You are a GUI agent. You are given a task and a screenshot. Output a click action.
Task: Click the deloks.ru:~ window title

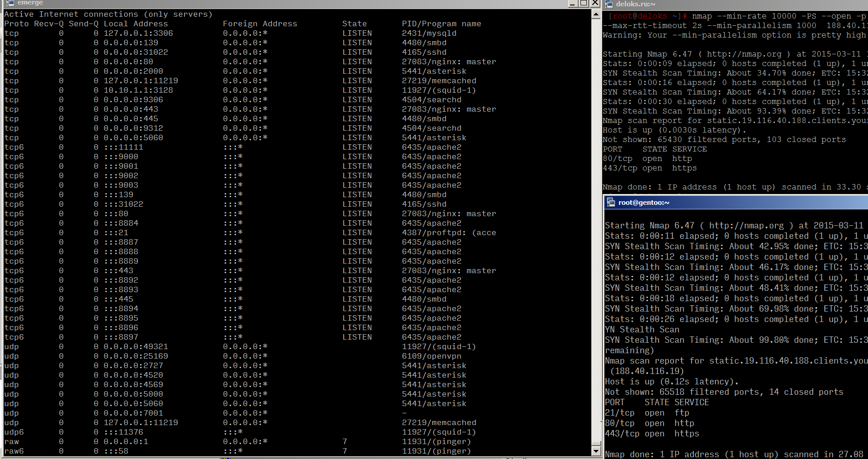636,4
